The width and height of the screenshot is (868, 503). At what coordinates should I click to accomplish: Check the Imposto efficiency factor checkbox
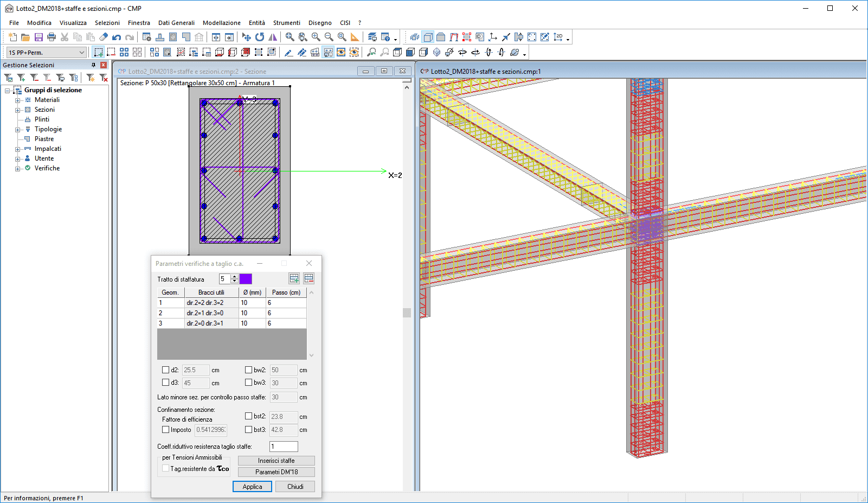pyautogui.click(x=166, y=430)
